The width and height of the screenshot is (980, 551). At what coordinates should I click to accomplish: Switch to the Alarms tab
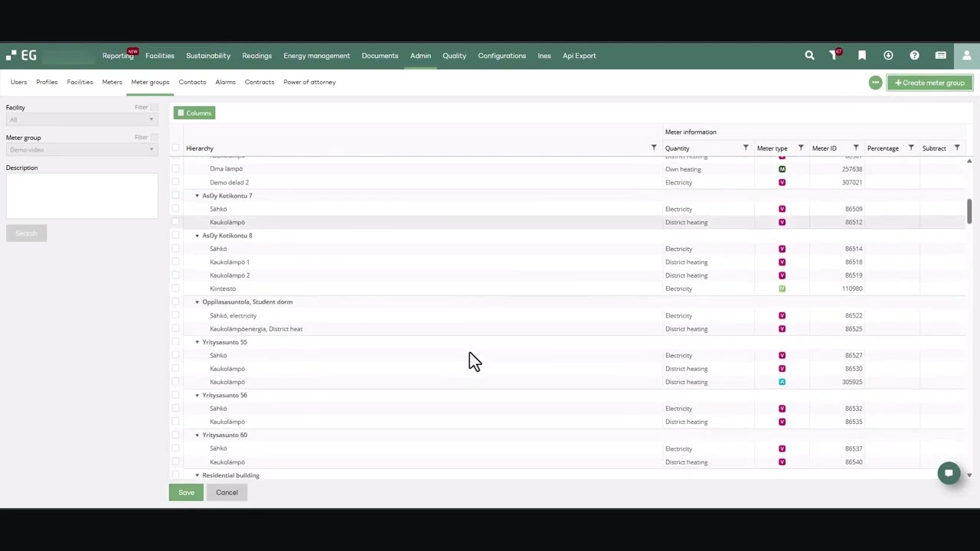click(x=225, y=82)
